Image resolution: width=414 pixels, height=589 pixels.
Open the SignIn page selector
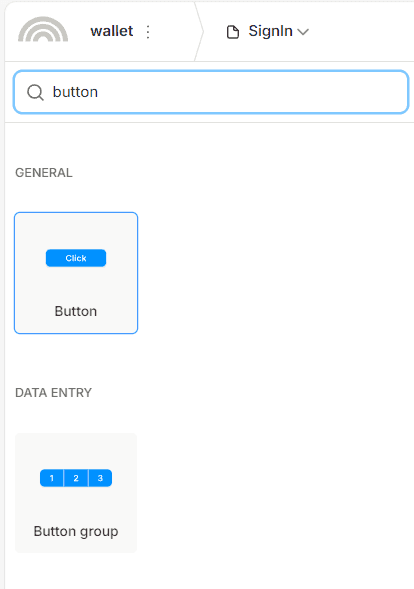point(267,32)
